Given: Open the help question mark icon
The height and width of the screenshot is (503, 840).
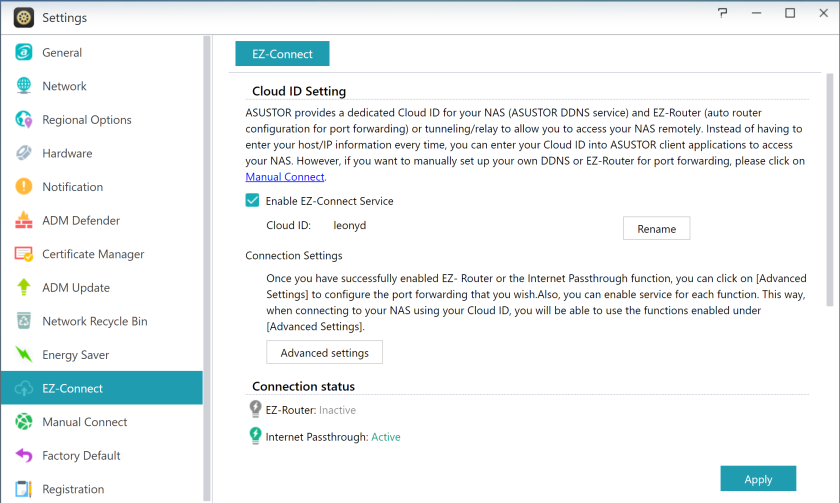Looking at the screenshot, I should [723, 13].
